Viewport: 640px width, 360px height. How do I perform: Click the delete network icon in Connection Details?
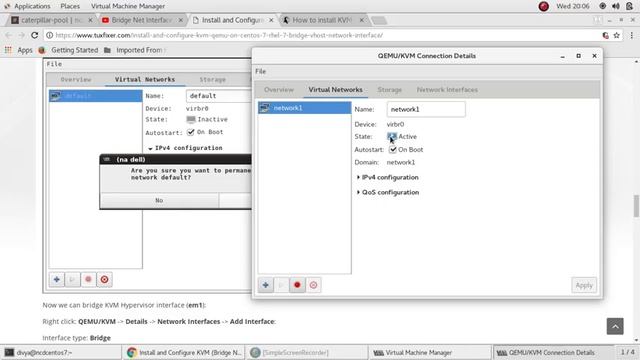coord(313,285)
